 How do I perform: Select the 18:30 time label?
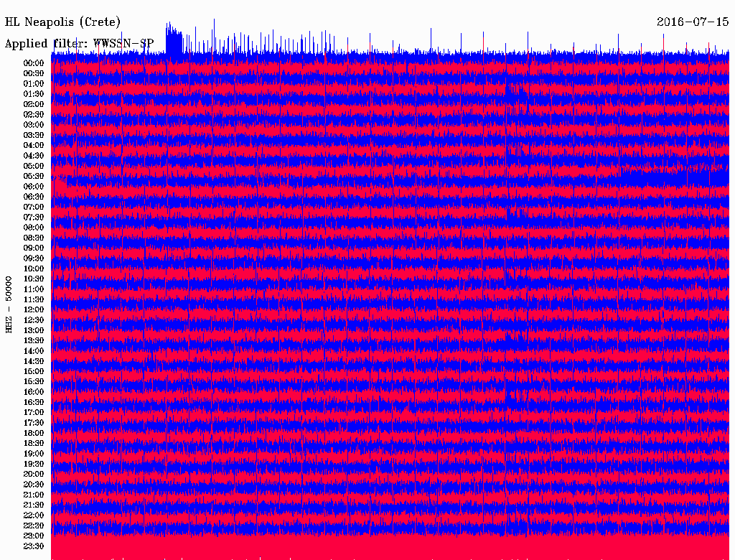(34, 443)
